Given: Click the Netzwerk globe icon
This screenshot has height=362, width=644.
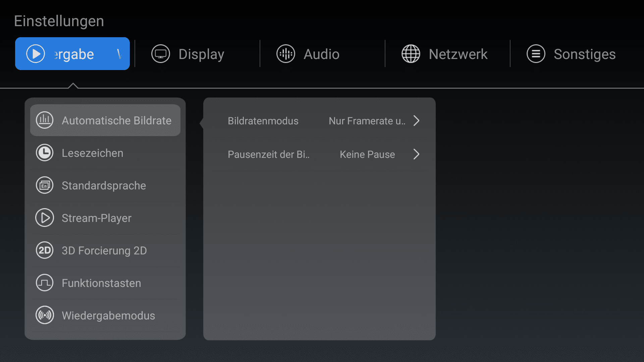Looking at the screenshot, I should tap(411, 54).
